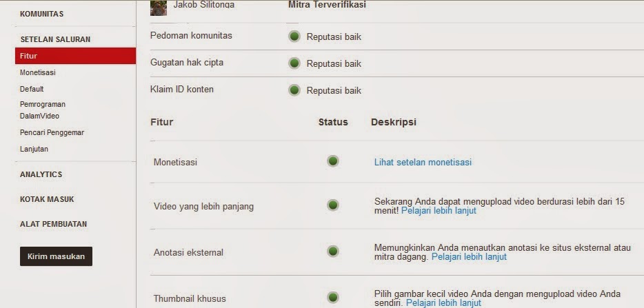Open the Alat Pembuatan section
The width and height of the screenshot is (644, 308).
click(x=53, y=224)
